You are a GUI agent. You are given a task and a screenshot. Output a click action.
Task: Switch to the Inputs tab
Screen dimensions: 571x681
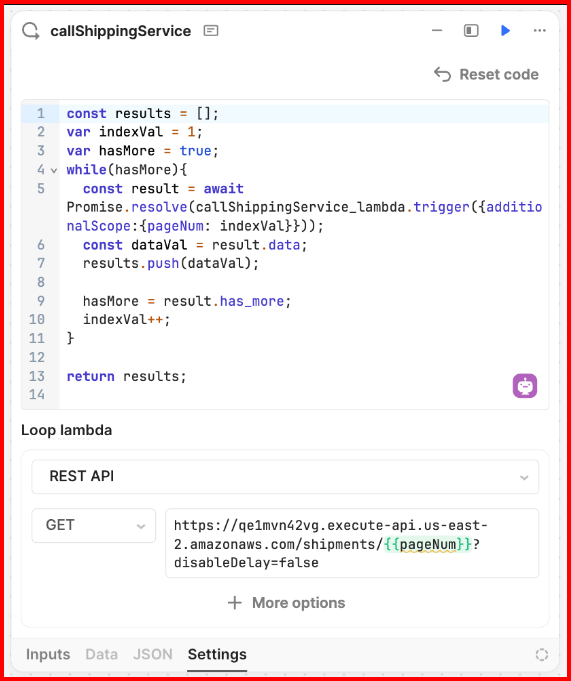pyautogui.click(x=48, y=655)
